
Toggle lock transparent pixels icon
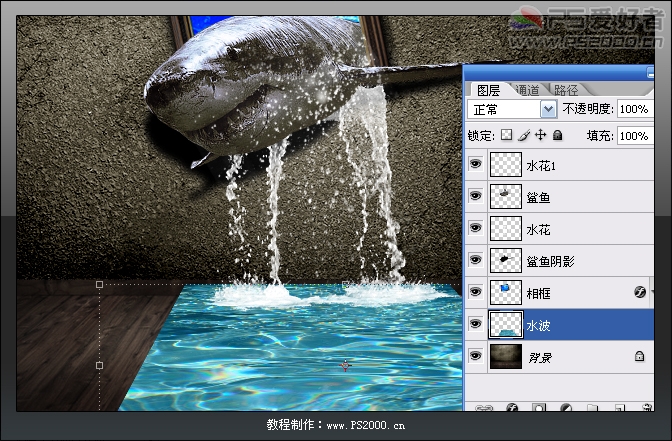(x=507, y=135)
